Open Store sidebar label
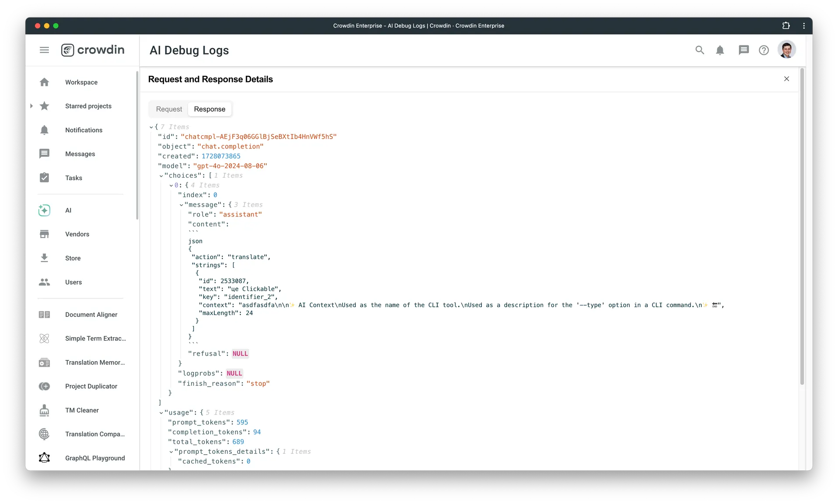The image size is (838, 504). click(73, 258)
